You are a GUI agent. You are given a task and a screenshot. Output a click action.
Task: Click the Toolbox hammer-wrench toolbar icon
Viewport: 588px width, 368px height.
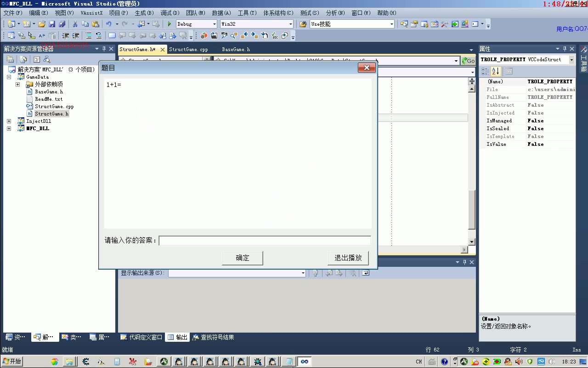(x=445, y=24)
